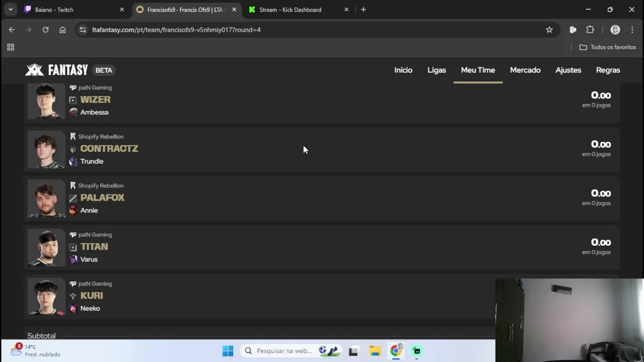Close the Francisofs9 LTA Fantasy tab

click(x=234, y=10)
